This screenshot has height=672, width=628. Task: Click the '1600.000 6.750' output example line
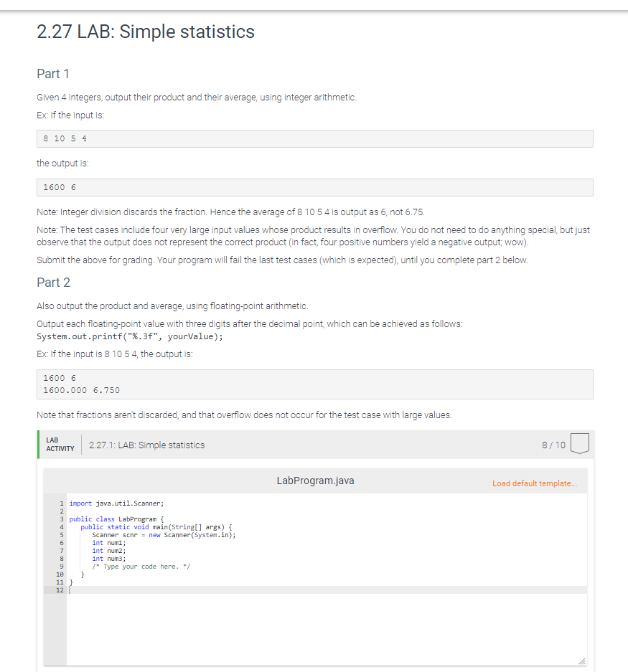(x=82, y=390)
